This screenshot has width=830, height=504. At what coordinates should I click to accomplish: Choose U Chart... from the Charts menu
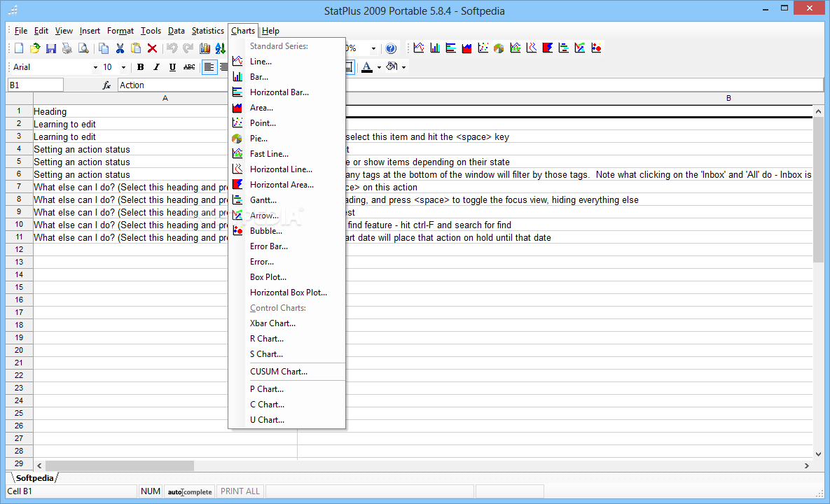pyautogui.click(x=287, y=420)
